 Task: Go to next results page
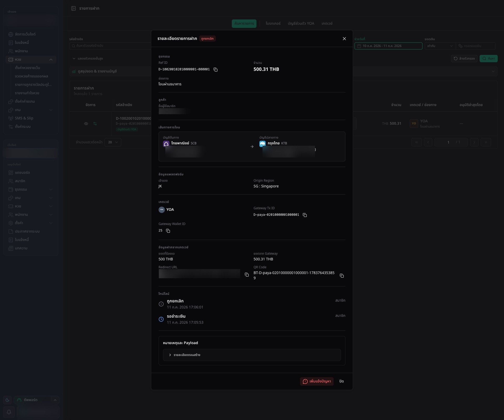pyautogui.click(x=474, y=142)
